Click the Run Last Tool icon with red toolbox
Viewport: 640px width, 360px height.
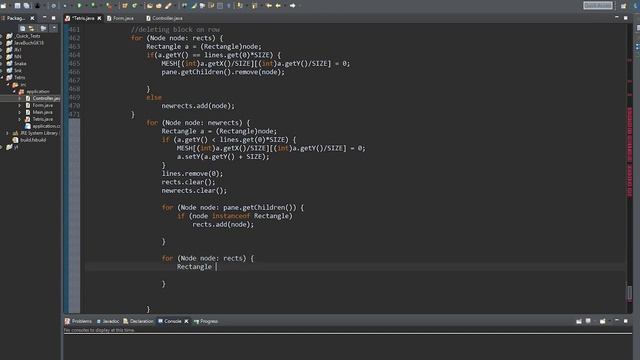[109, 6]
